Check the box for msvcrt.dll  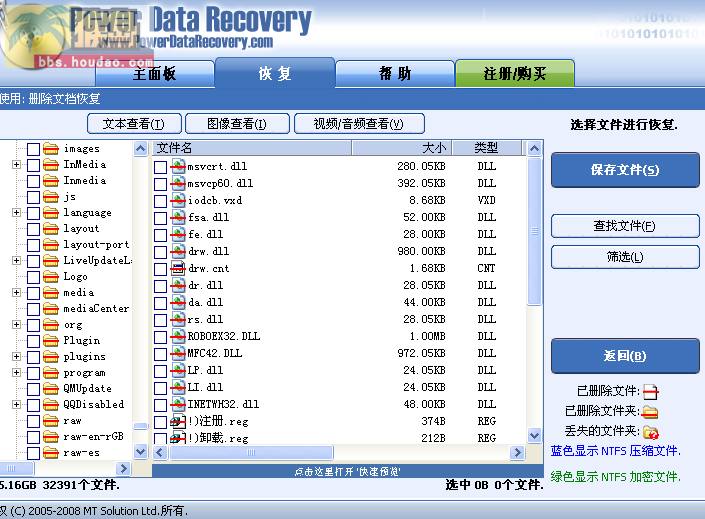pos(161,167)
